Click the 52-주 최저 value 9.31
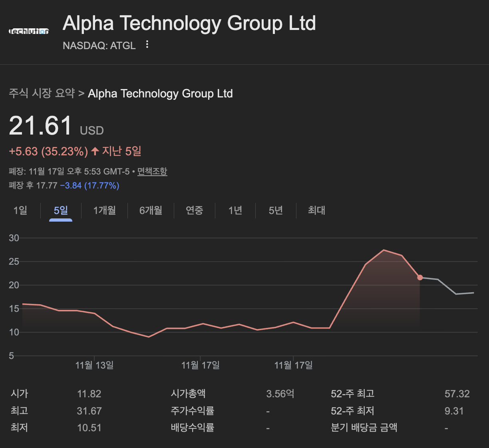Viewport: 489px width, 448px height. [x=454, y=411]
